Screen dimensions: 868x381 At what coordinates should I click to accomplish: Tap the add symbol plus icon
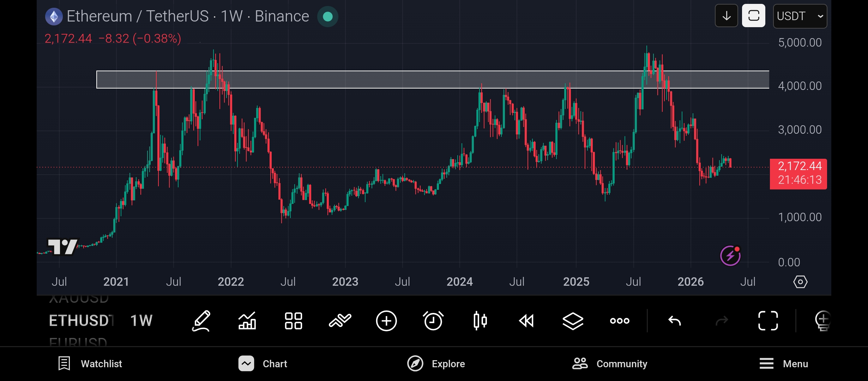tap(386, 321)
